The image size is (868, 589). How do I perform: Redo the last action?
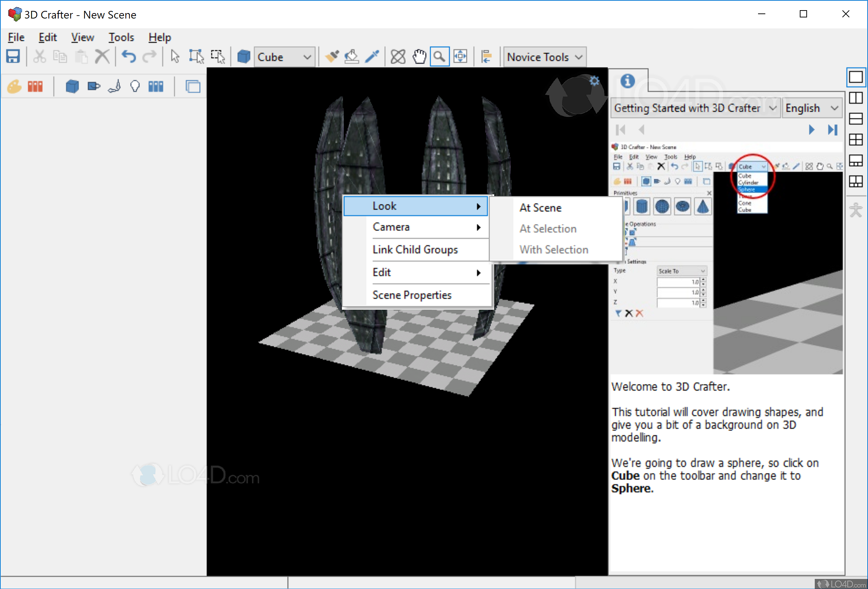pyautogui.click(x=149, y=56)
